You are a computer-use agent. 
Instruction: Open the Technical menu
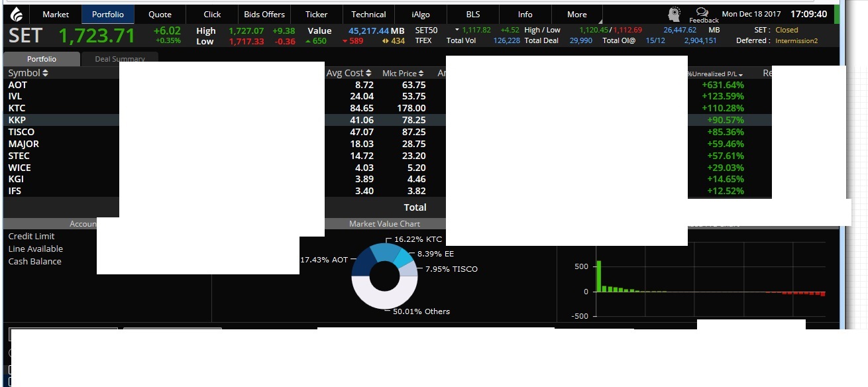click(x=368, y=14)
